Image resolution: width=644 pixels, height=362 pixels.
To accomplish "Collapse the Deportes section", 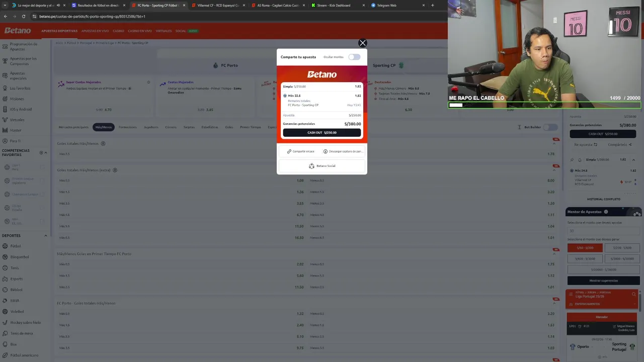I will [46, 235].
